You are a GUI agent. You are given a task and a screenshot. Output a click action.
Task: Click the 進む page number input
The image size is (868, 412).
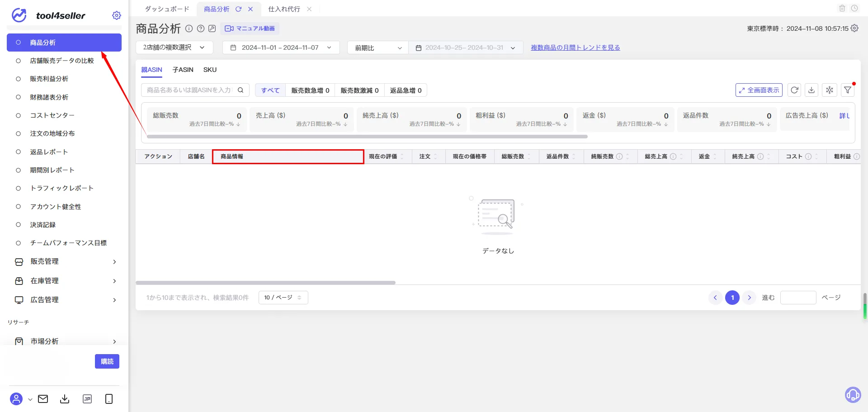point(798,298)
